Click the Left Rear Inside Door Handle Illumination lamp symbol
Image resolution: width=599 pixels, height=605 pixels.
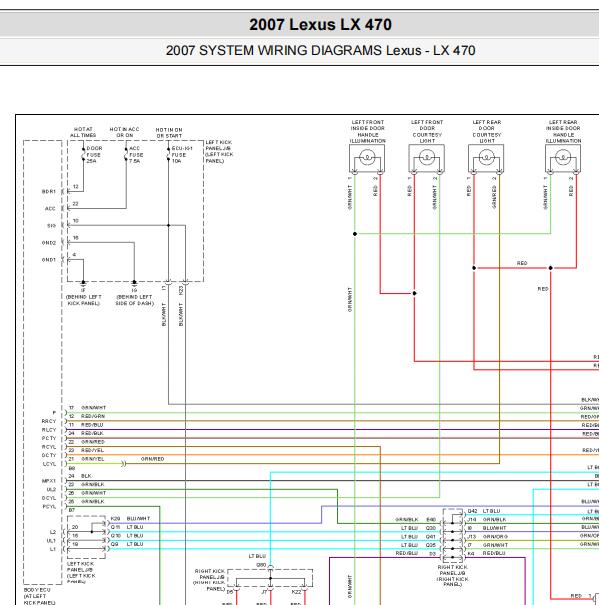pos(563,158)
